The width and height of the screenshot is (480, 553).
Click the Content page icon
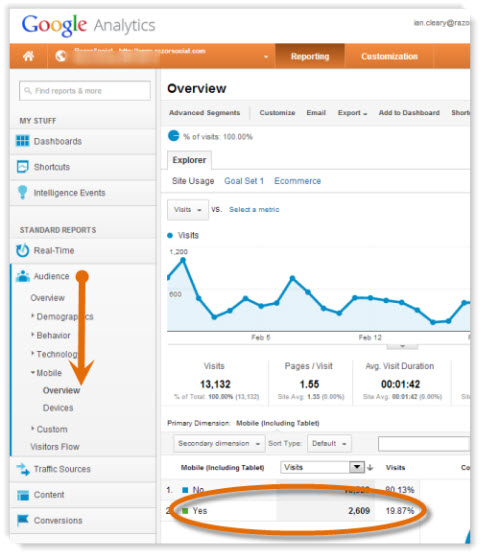coord(23,495)
